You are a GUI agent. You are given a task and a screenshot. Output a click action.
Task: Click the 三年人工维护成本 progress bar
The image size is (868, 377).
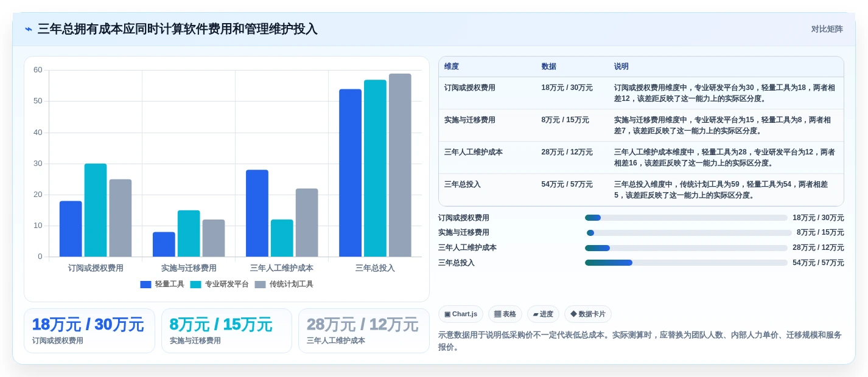coord(686,248)
